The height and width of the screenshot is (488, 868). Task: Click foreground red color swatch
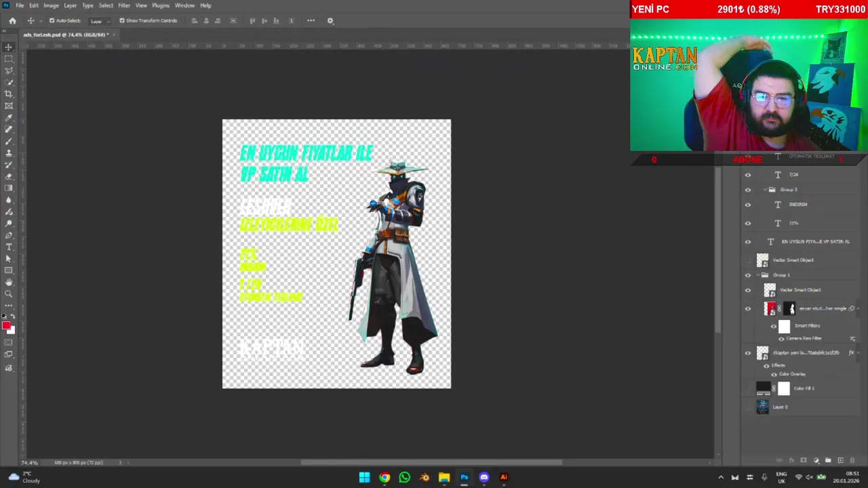(x=6, y=326)
